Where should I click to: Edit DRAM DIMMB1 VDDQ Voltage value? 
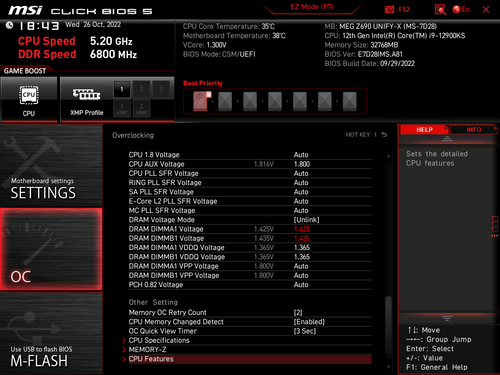[302, 257]
